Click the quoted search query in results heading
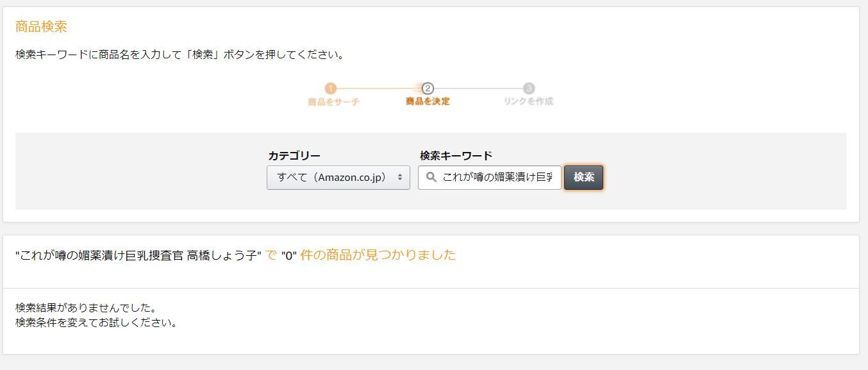 138,255
